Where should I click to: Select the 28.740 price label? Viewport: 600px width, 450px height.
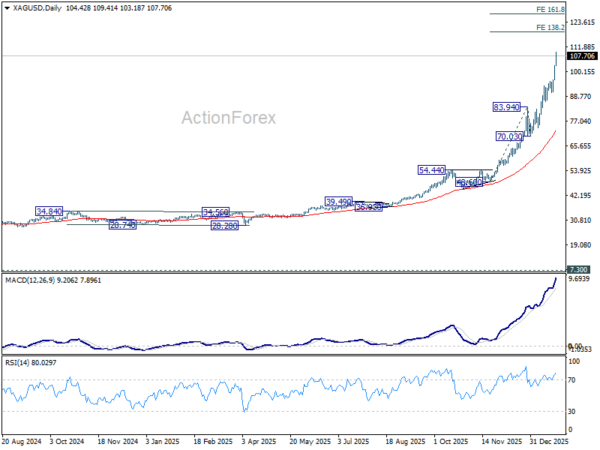[122, 225]
